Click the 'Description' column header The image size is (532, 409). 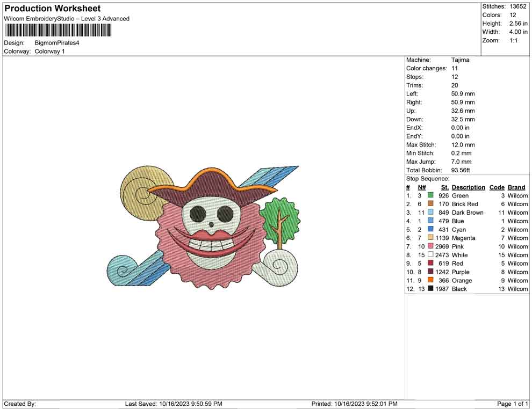pyautogui.click(x=468, y=187)
